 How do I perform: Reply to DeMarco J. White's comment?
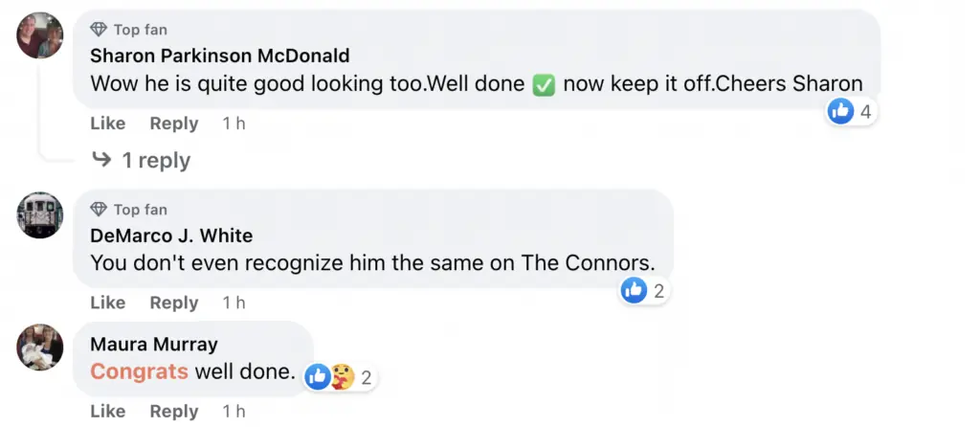[x=173, y=303]
